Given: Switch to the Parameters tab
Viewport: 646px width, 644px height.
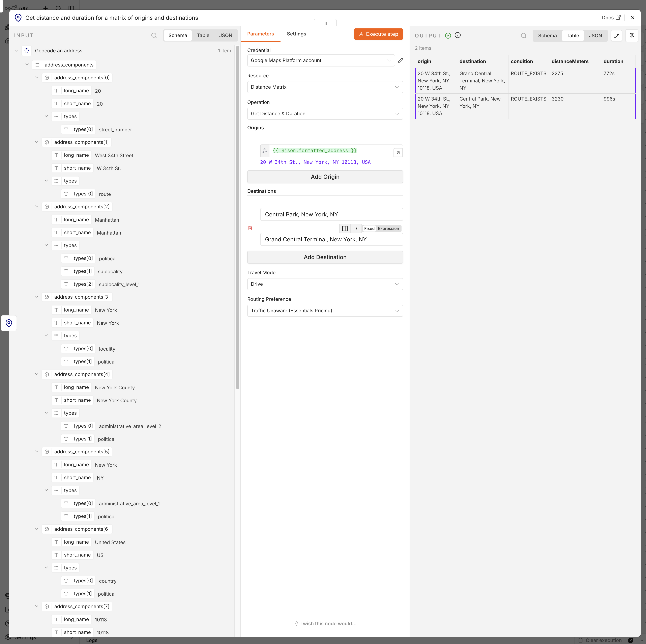Looking at the screenshot, I should tap(260, 34).
